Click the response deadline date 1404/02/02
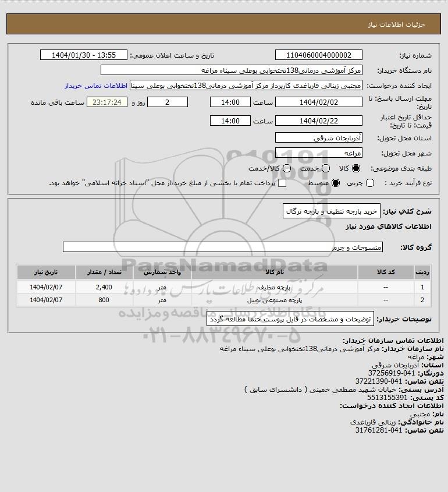The width and height of the screenshot is (448, 492). [x=318, y=102]
